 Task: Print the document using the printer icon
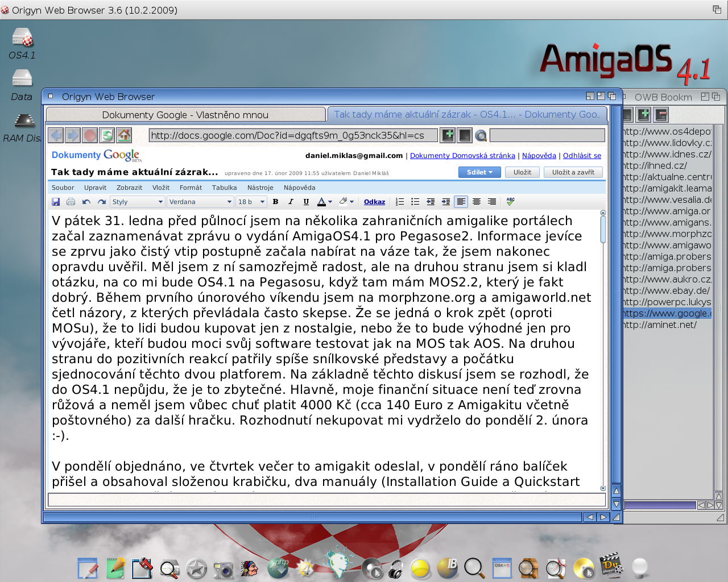coord(71,202)
